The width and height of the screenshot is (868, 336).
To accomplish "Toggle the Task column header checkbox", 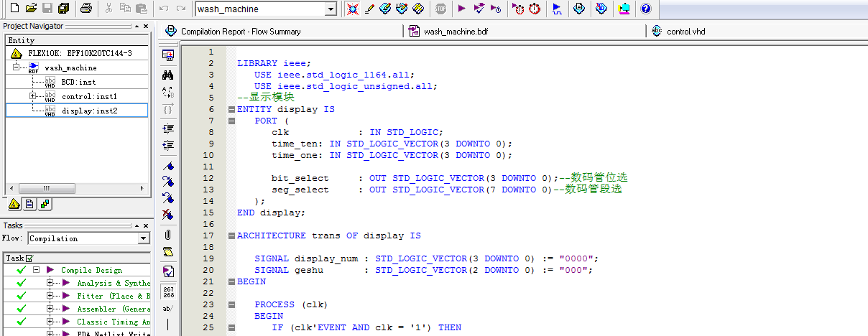I will 29,258.
